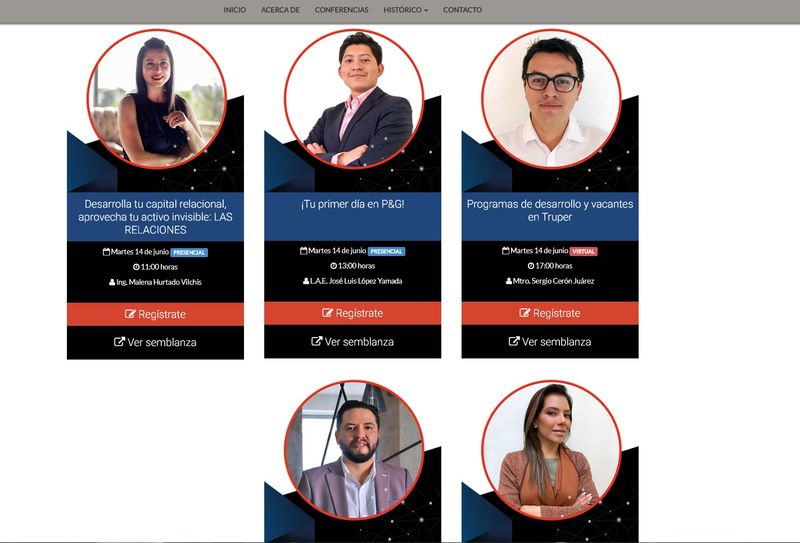
Task: Click the clock icon beside 11:00 horas
Action: 136,267
